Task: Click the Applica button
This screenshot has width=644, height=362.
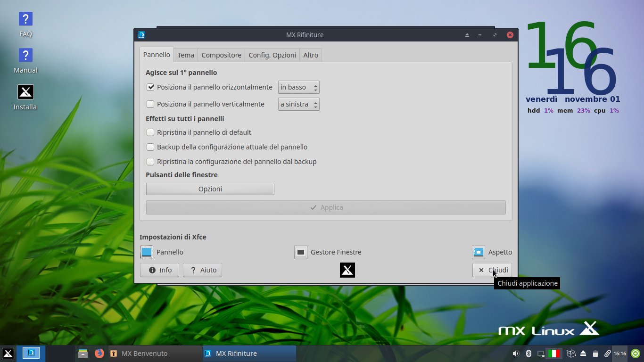Action: click(326, 207)
